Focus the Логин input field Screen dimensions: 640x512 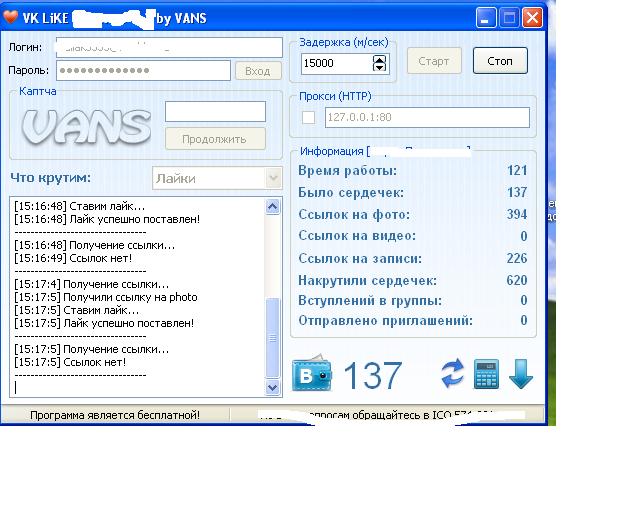point(169,47)
